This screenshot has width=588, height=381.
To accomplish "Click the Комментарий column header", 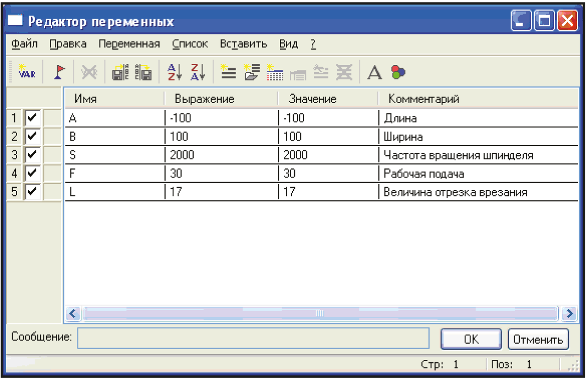I will tap(424, 99).
